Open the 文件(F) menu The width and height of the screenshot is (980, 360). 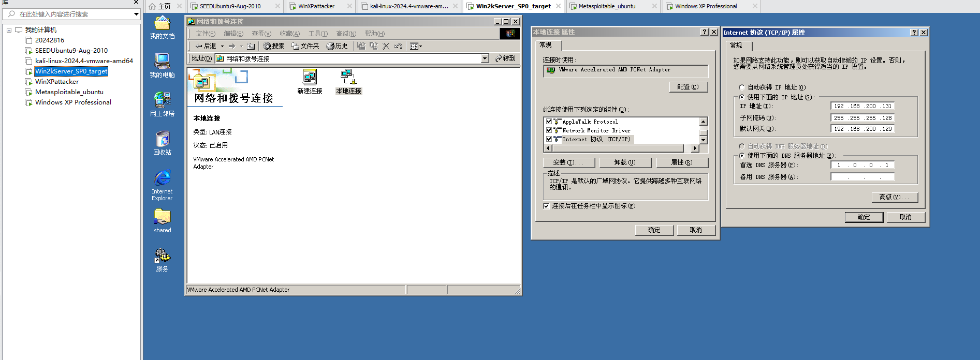[x=206, y=34]
